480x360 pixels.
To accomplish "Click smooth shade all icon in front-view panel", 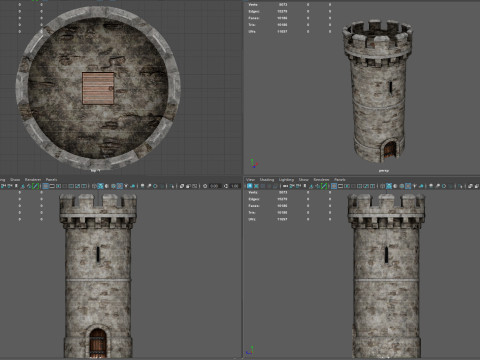I will pyautogui.click(x=100, y=186).
